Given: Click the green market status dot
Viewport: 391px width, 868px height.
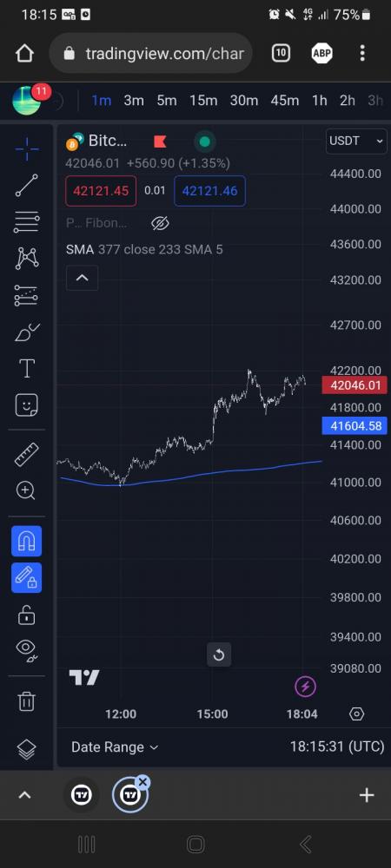Looking at the screenshot, I should click(204, 141).
